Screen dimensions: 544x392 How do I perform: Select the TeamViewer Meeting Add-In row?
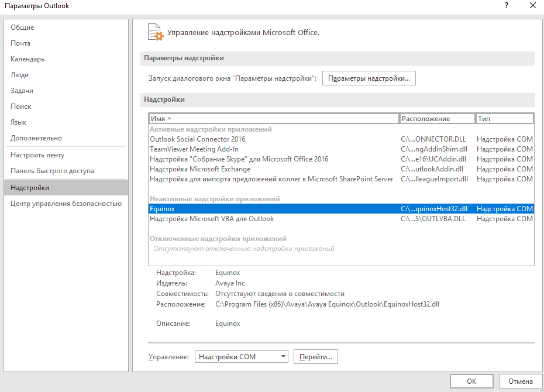pyautogui.click(x=341, y=149)
